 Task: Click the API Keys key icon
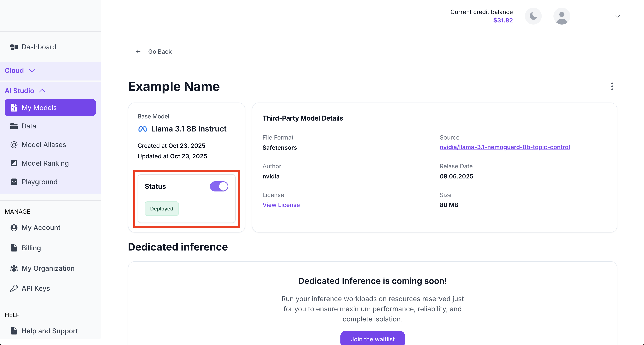(x=14, y=288)
